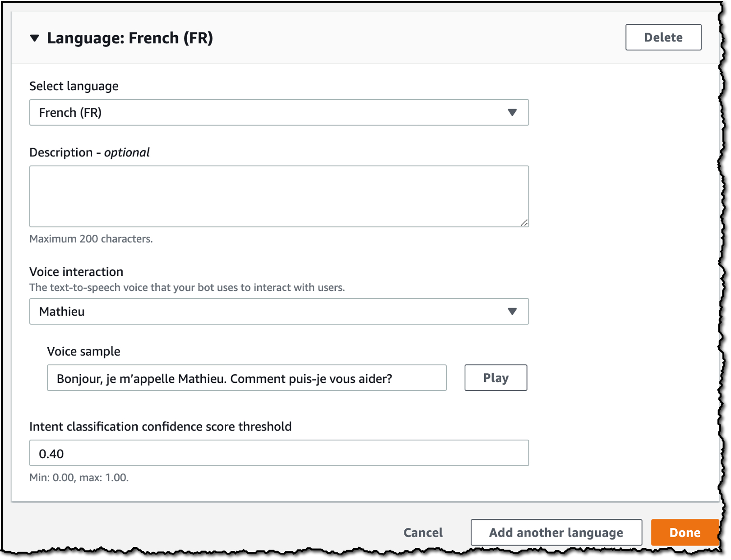The height and width of the screenshot is (560, 731).
Task: Click the resize grip on the Description box
Action: 524,222
